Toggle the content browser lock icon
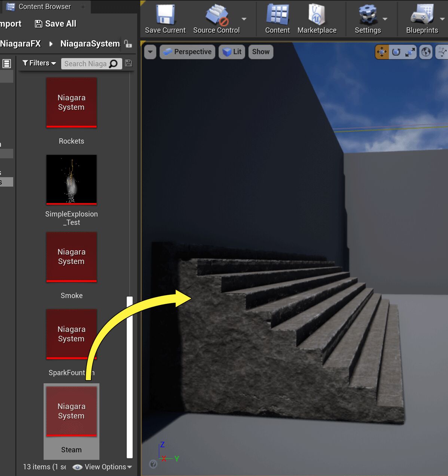448x476 pixels. (128, 44)
